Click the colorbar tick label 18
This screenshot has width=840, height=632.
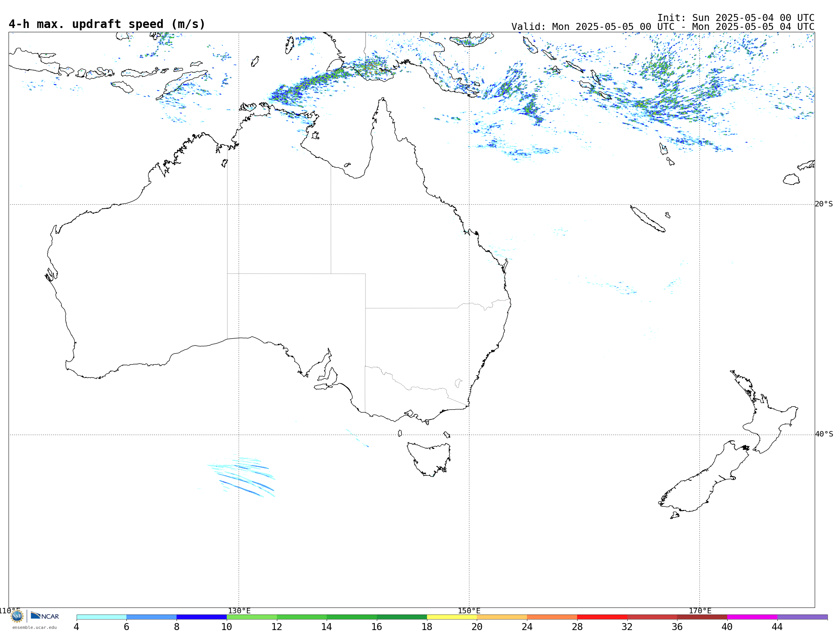pos(427,627)
